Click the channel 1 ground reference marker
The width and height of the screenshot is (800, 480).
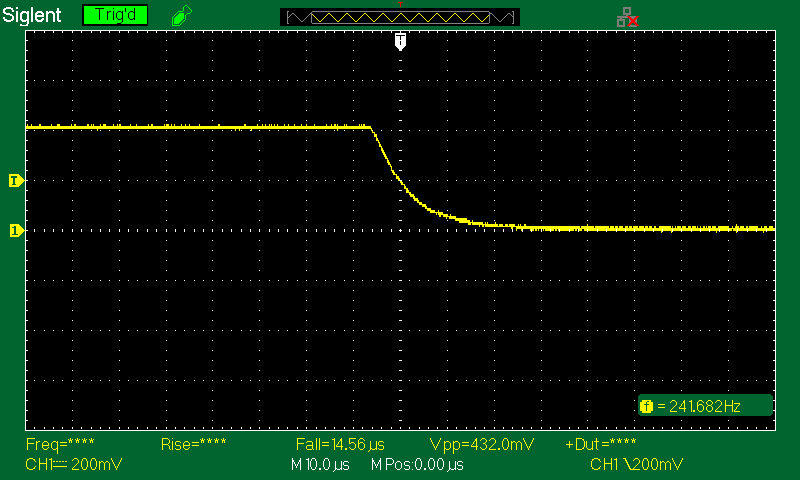pos(15,230)
